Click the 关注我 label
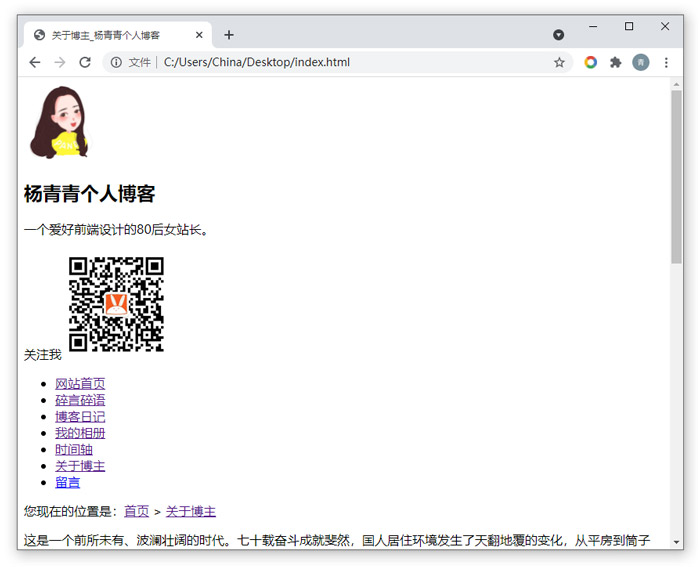 pos(42,355)
